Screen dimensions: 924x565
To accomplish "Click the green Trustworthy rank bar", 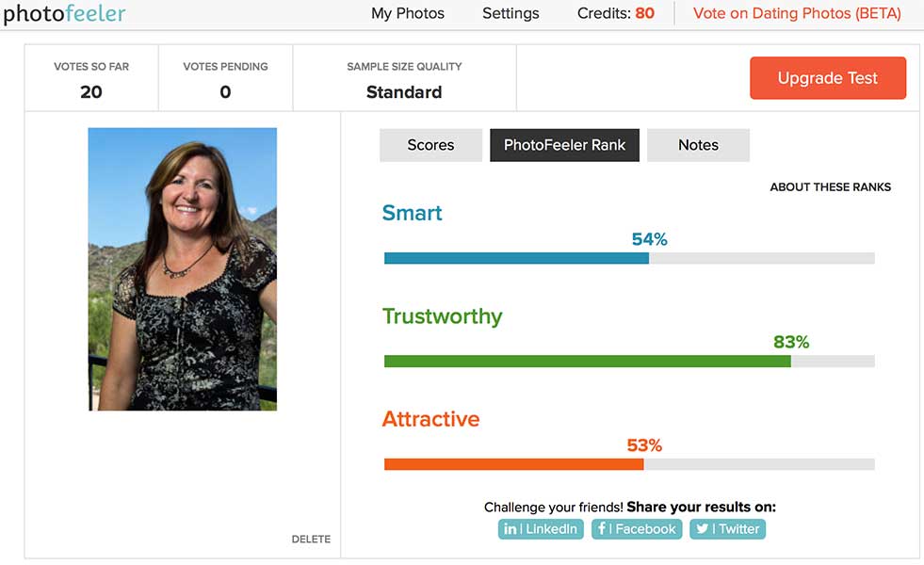I will [x=587, y=361].
